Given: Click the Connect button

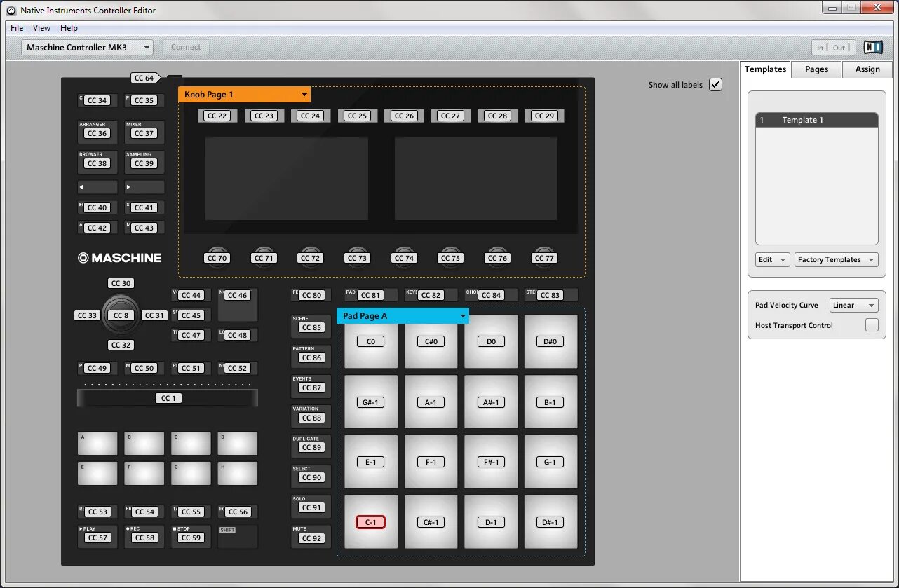Looking at the screenshot, I should [x=186, y=47].
